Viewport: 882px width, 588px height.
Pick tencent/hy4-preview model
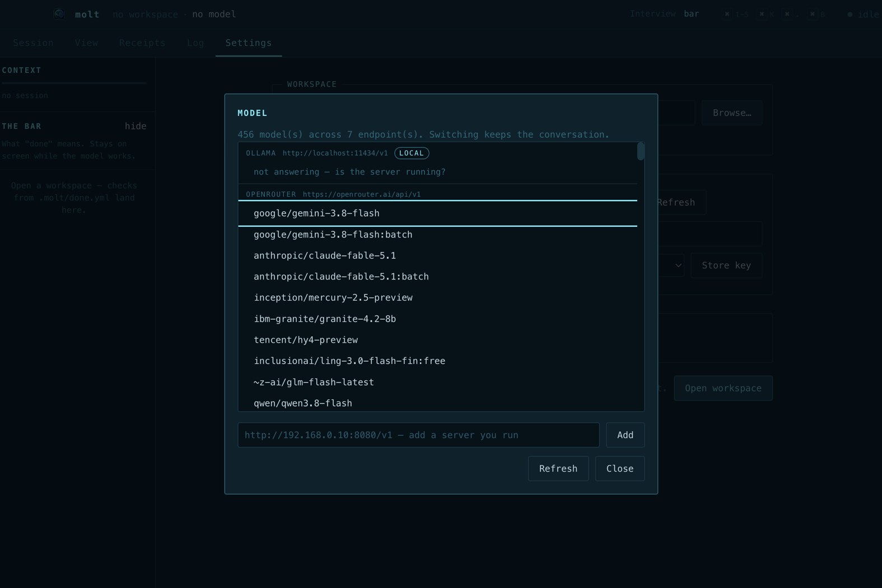[437, 340]
